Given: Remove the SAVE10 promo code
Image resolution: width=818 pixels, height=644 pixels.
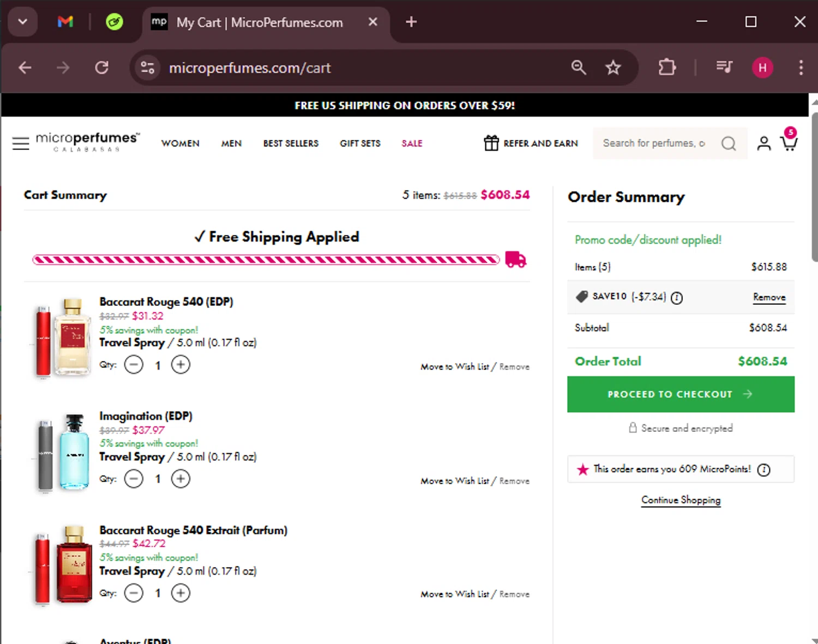Looking at the screenshot, I should (x=769, y=297).
